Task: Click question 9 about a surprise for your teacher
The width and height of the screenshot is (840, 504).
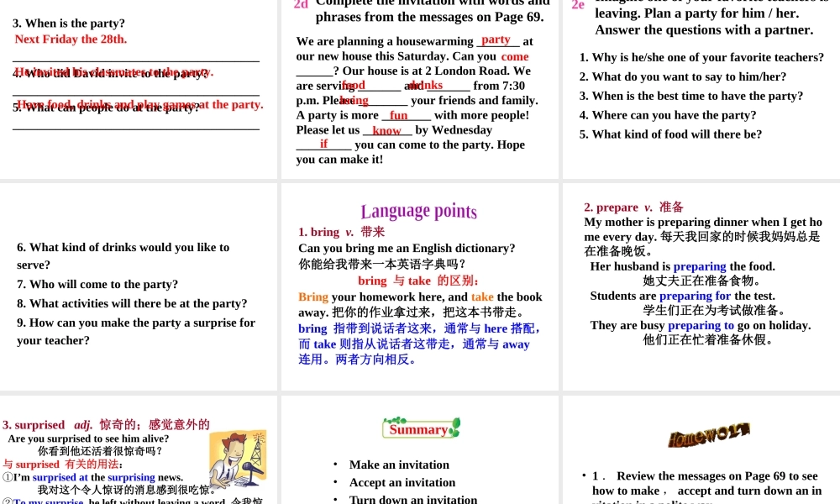Action: 136,332
